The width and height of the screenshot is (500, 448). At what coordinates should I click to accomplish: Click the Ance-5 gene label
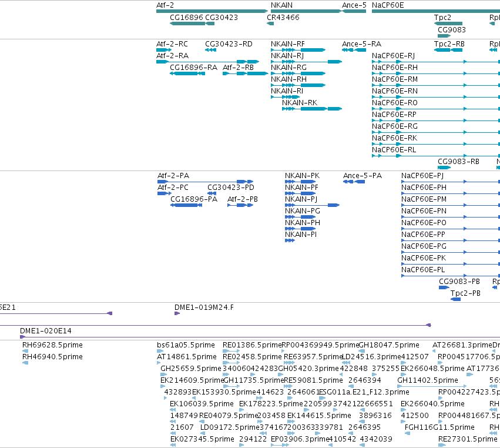point(354,5)
